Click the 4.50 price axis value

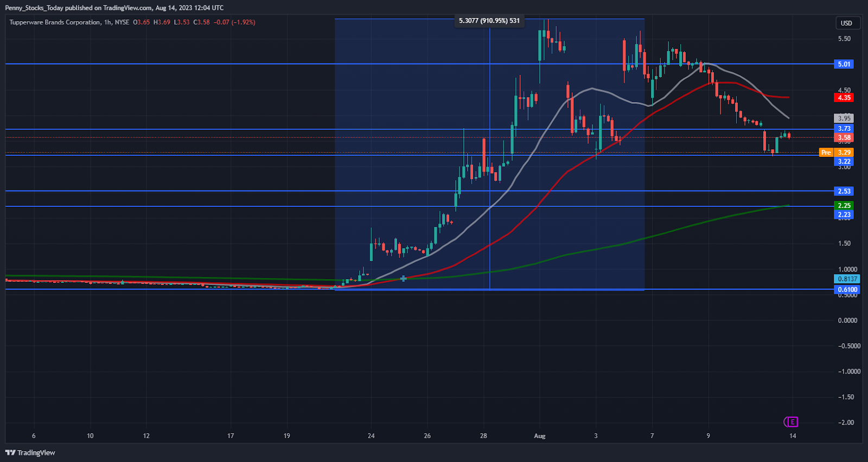[x=844, y=90]
